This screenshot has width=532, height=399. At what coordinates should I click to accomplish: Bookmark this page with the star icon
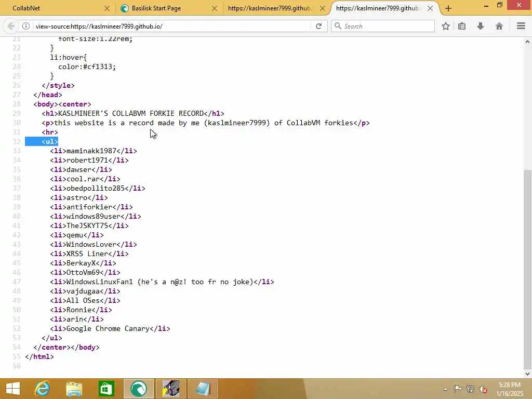click(446, 26)
